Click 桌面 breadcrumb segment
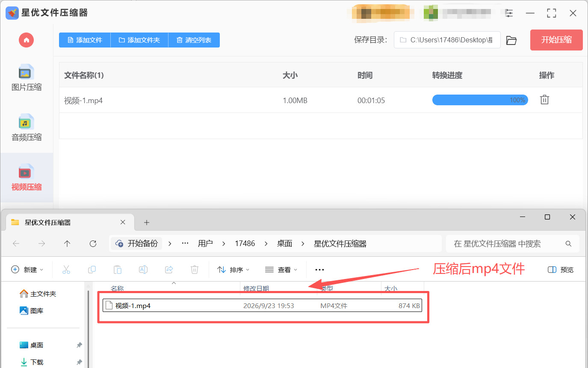The width and height of the screenshot is (588, 368). 284,243
